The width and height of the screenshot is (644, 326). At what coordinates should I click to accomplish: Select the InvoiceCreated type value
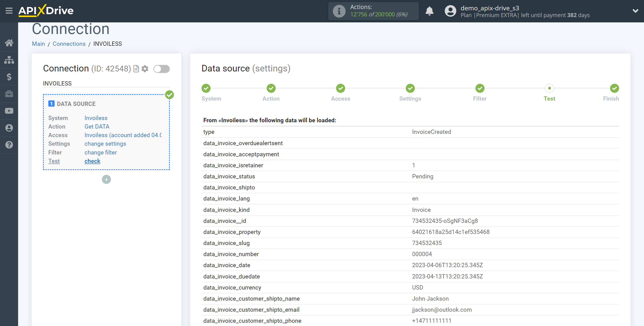[x=431, y=132]
